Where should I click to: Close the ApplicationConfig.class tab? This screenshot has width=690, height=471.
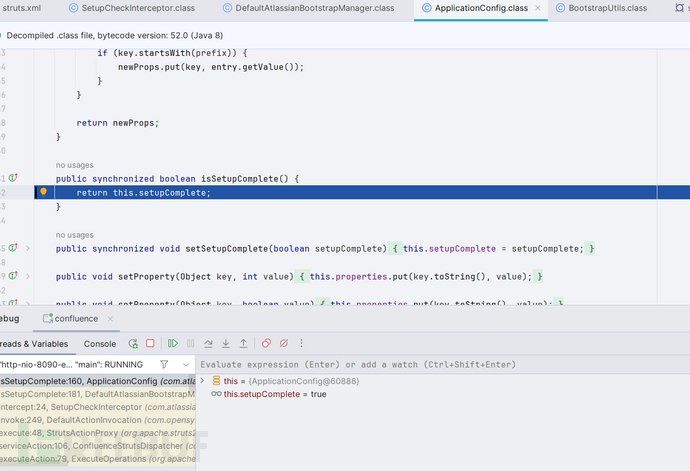(537, 8)
